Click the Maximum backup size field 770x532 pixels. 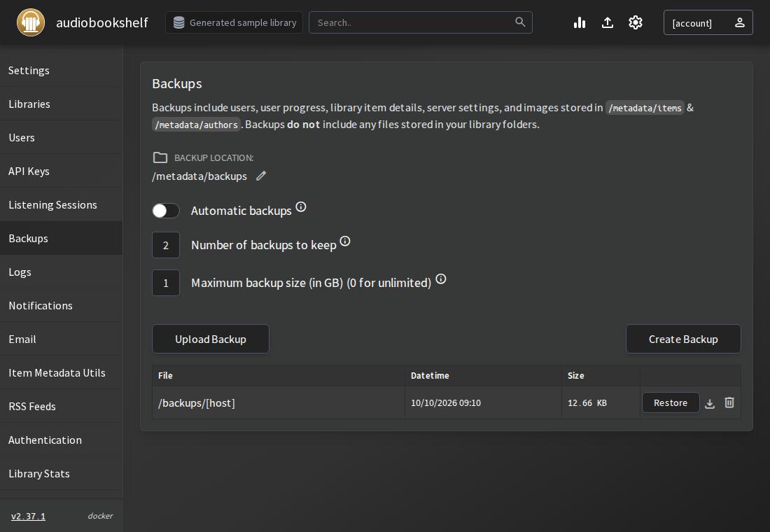tap(165, 283)
